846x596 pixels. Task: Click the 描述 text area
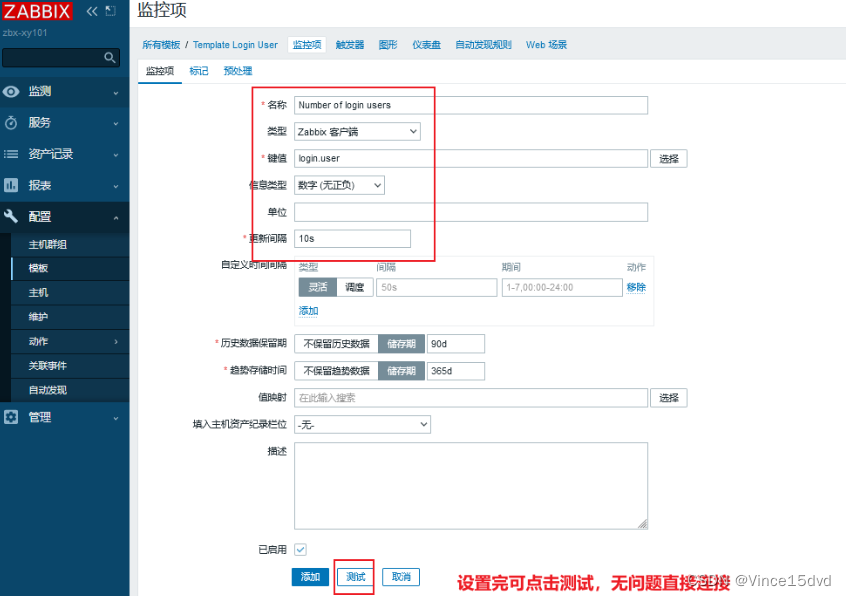(470, 486)
